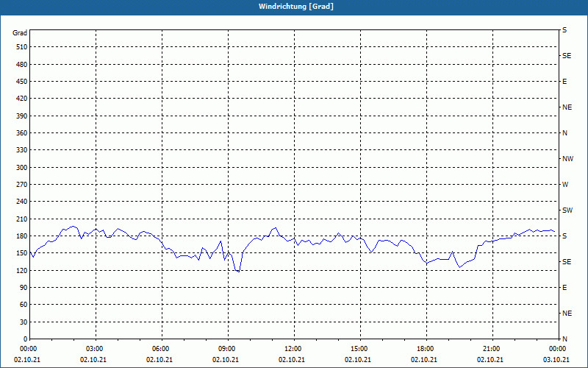
Task: Click the 510 value on the y-axis
Action: pos(22,47)
